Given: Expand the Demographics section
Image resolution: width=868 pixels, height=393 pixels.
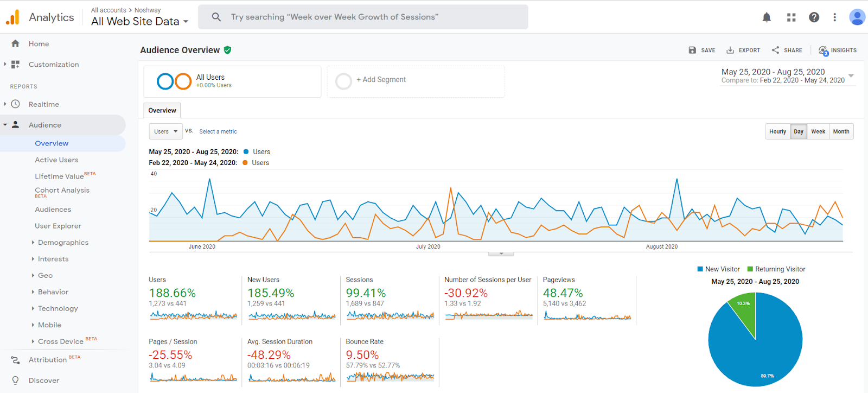Looking at the screenshot, I should point(63,243).
